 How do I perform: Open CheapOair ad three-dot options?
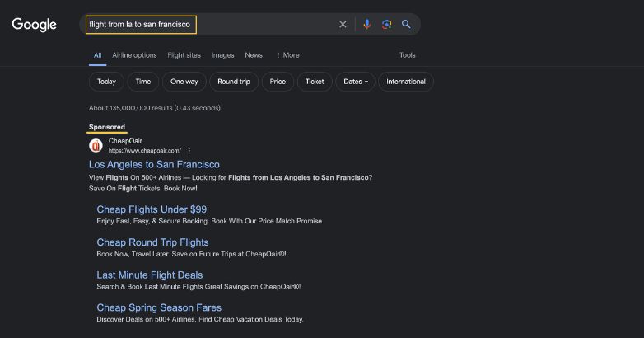pyautogui.click(x=189, y=151)
